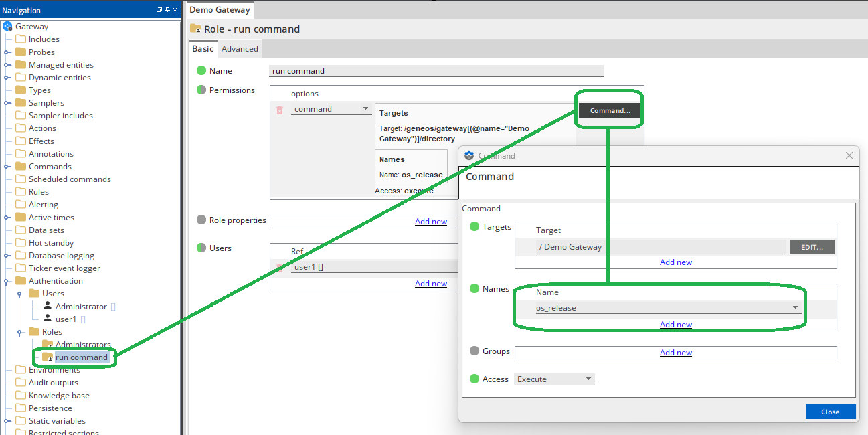The height and width of the screenshot is (435, 868).
Task: Select the Demo Gateway tab
Action: (220, 10)
